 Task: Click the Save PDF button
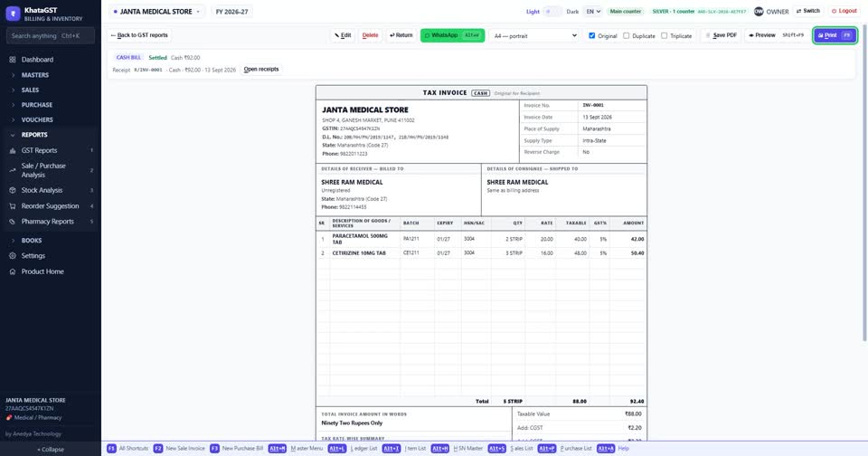pos(722,35)
